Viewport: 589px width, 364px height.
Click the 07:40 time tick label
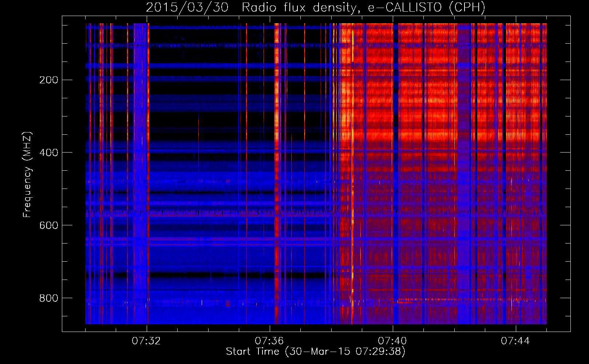click(392, 341)
